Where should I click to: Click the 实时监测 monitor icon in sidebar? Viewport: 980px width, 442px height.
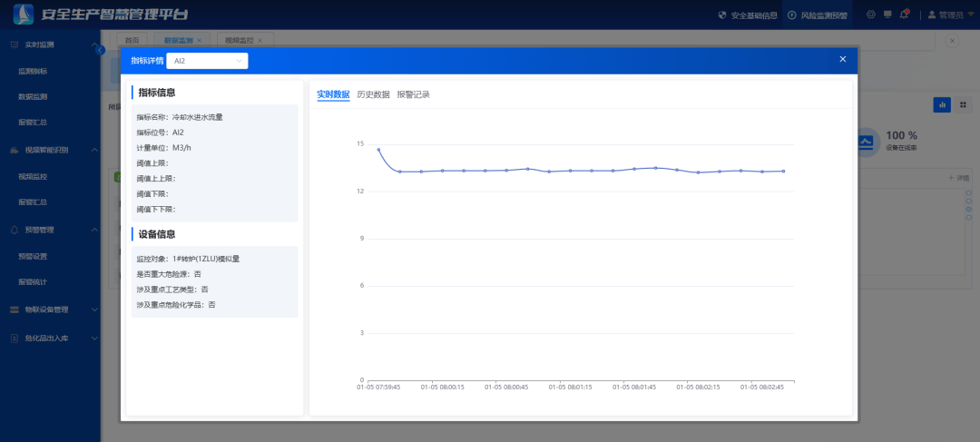[x=15, y=45]
